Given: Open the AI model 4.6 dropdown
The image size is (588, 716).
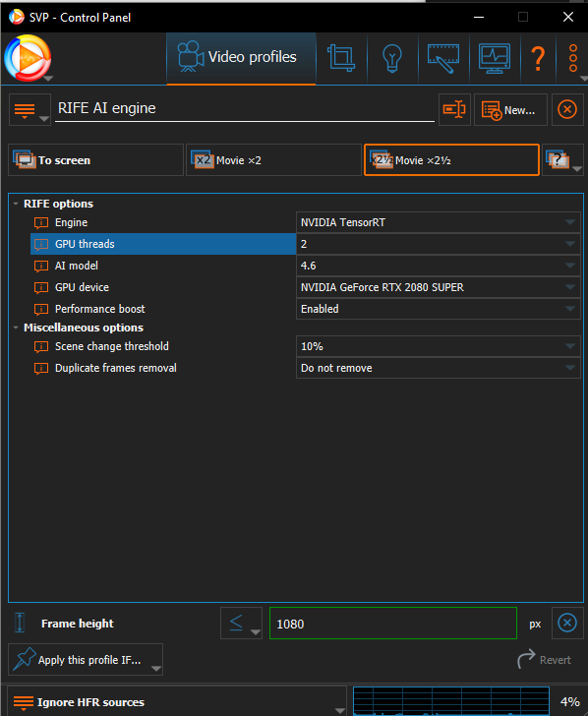Looking at the screenshot, I should point(439,266).
